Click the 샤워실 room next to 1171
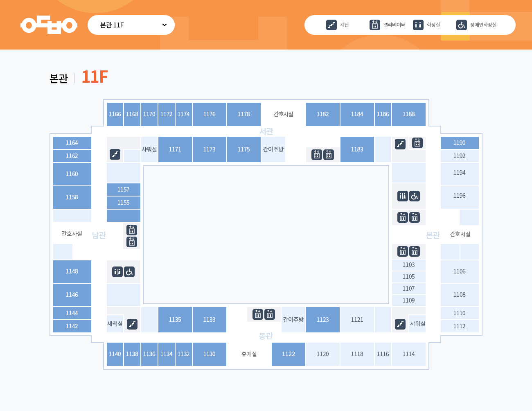The width and height of the screenshot is (532, 411). 149,149
